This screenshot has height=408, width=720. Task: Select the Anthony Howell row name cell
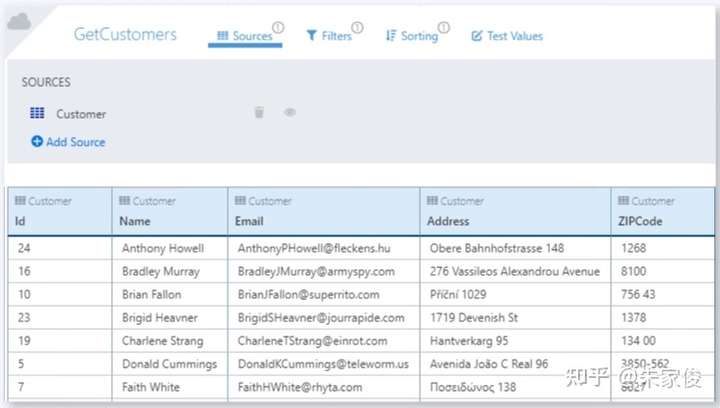(163, 248)
